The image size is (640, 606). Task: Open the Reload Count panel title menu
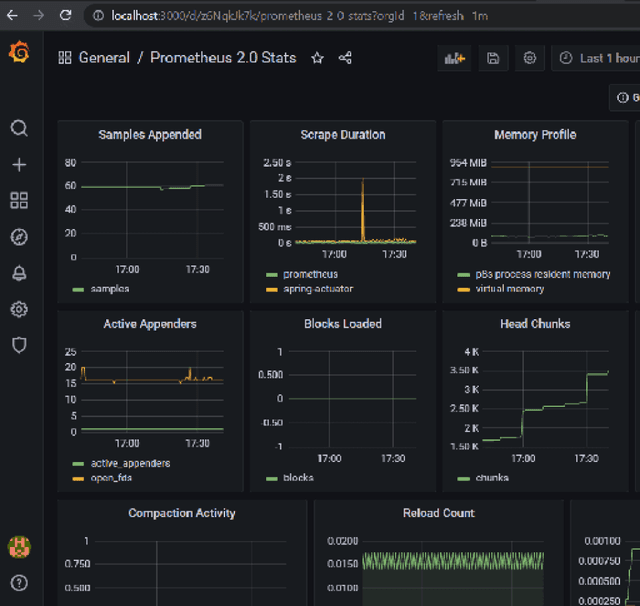(439, 513)
